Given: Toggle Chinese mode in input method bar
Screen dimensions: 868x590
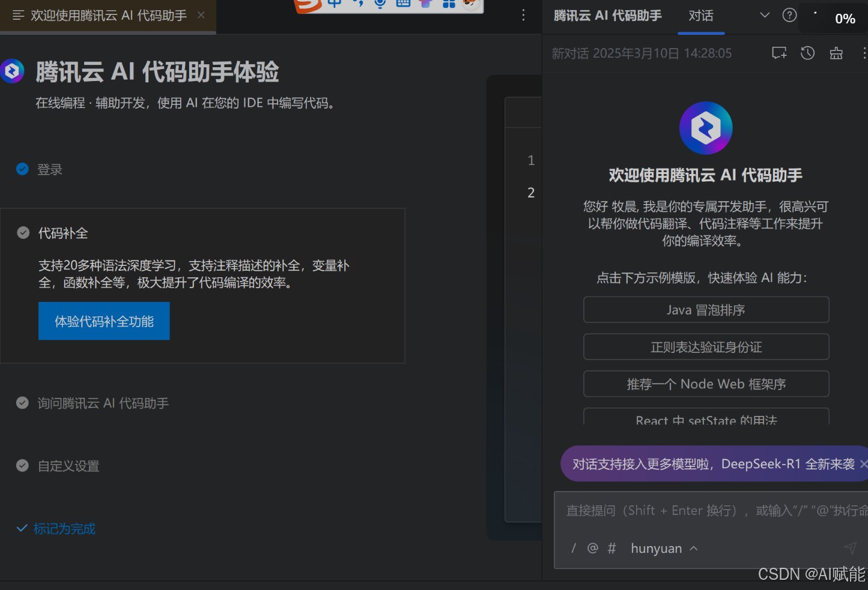Looking at the screenshot, I should point(335,4).
